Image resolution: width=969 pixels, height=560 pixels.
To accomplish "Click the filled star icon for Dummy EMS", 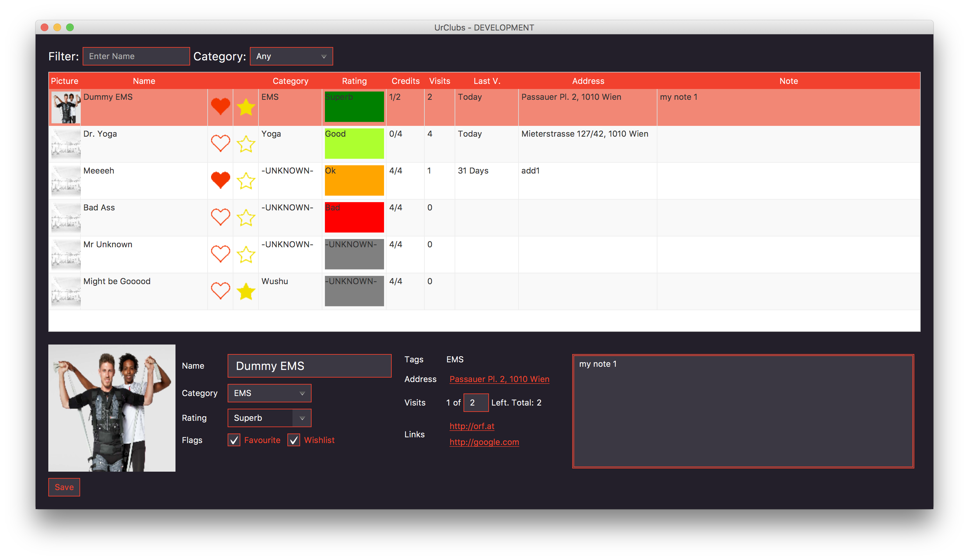I will [246, 107].
